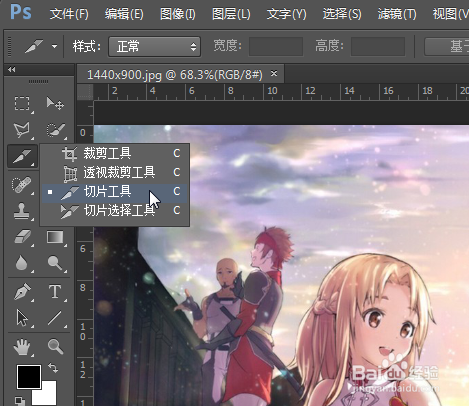Select the Eraser tool
This screenshot has width=469, height=406.
22,238
